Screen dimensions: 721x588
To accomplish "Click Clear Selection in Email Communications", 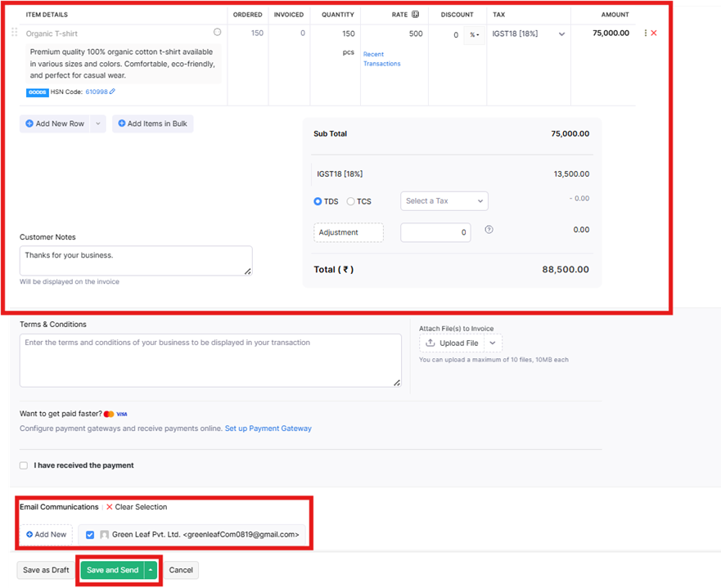I will point(140,507).
